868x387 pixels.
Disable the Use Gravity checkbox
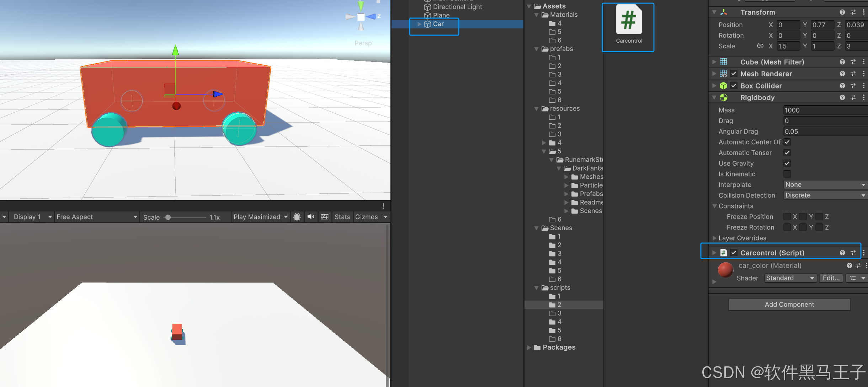coord(787,163)
